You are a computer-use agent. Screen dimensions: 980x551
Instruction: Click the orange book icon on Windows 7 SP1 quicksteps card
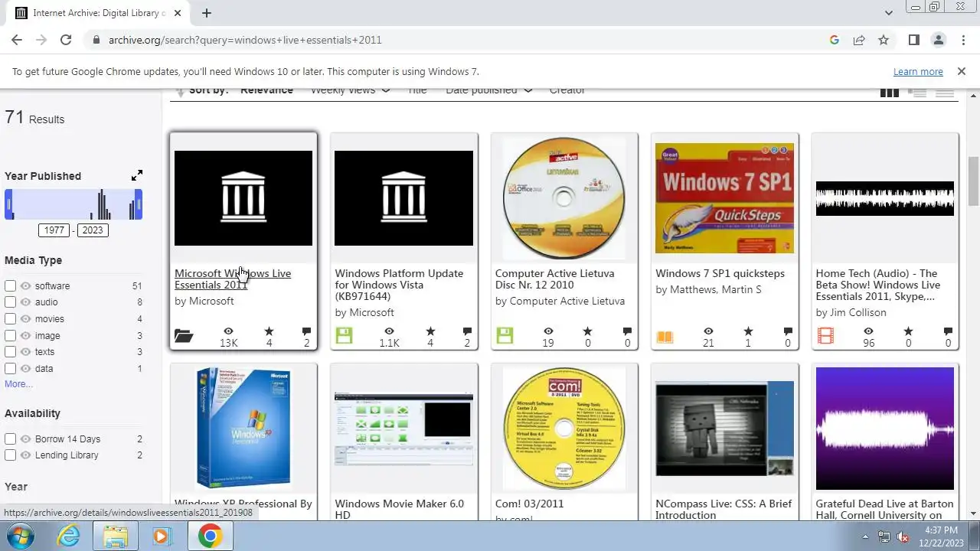click(x=665, y=336)
